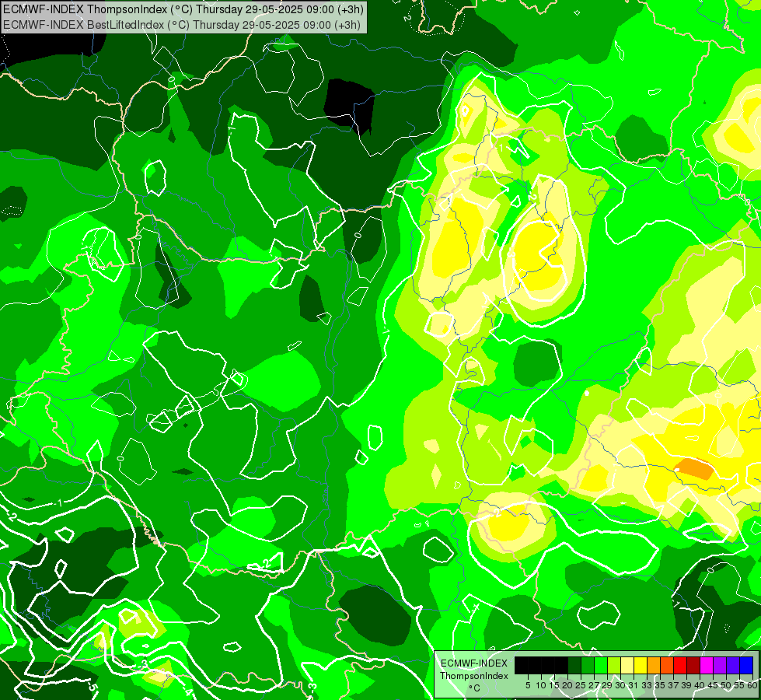Click the orange-red 35-37 legend swatch
761x700 pixels.
[666, 665]
